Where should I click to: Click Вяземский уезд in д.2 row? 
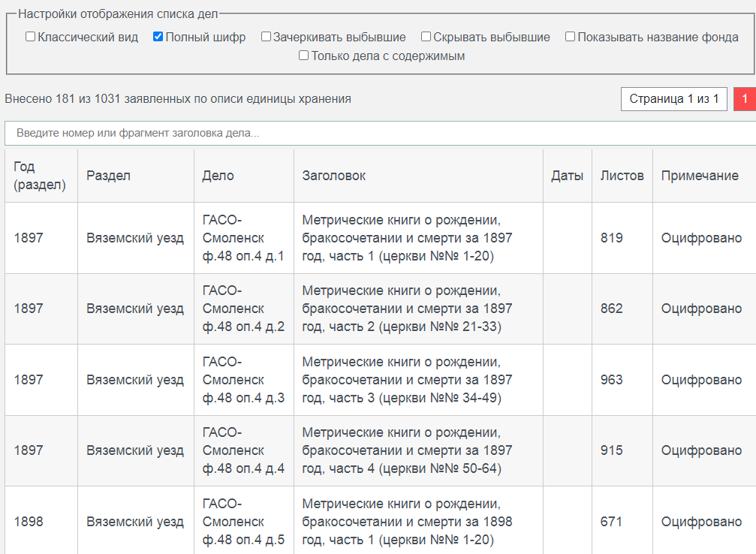135,309
